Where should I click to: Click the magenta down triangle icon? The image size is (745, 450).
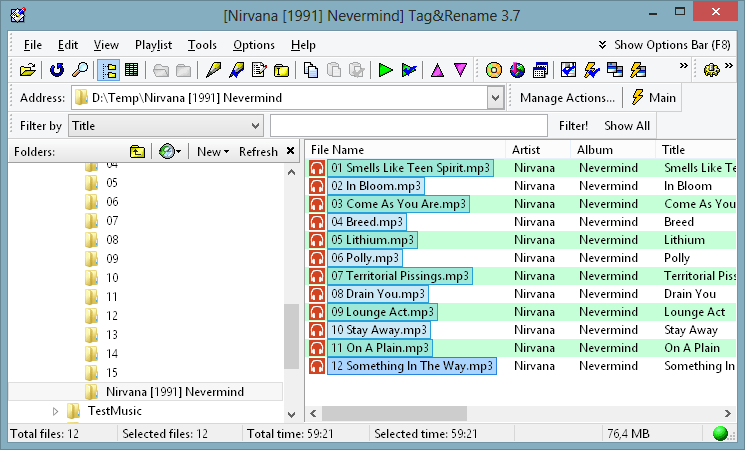[460, 70]
